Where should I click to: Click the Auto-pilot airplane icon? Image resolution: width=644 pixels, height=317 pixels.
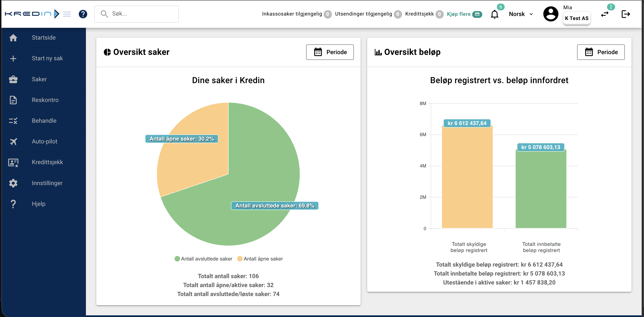[13, 142]
